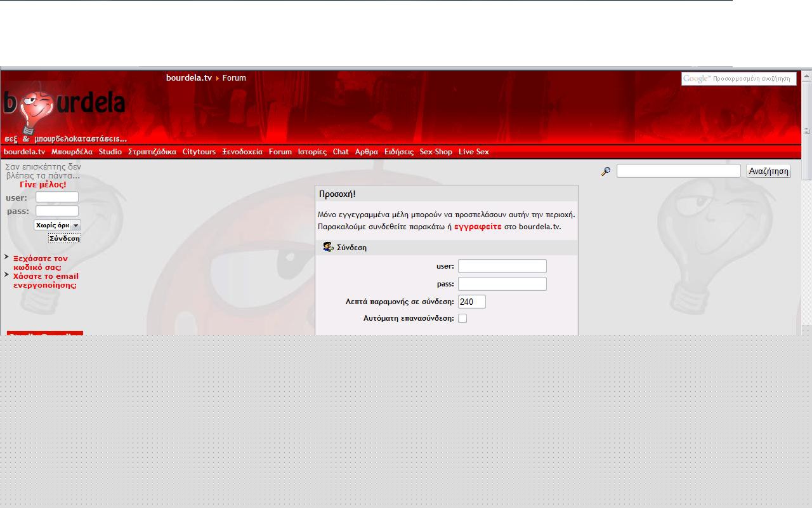
Task: Go to Chat in the navigation bar
Action: (x=341, y=152)
